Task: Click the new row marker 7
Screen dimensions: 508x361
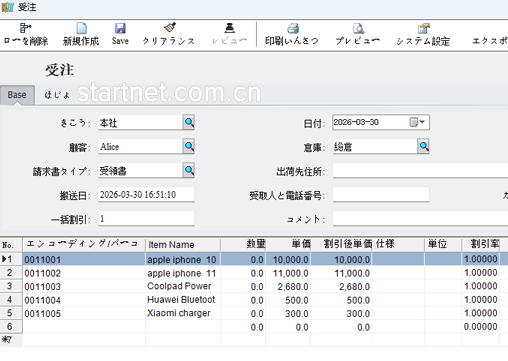Action: coord(11,340)
